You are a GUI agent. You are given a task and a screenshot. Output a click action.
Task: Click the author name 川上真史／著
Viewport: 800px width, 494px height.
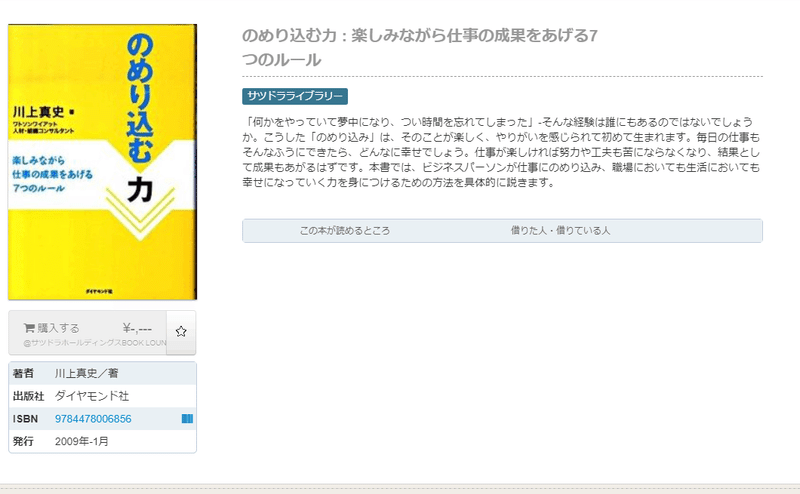pyautogui.click(x=87, y=373)
